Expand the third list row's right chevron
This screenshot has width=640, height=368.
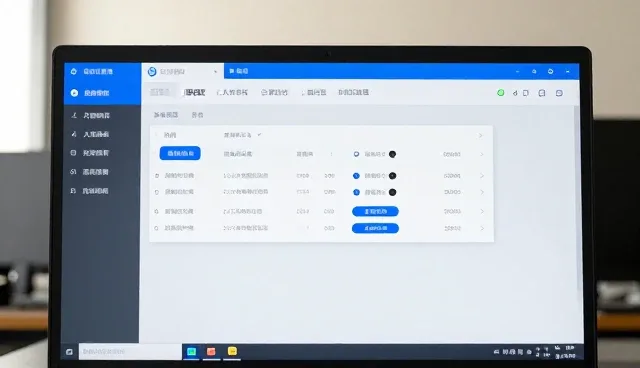coord(482,192)
